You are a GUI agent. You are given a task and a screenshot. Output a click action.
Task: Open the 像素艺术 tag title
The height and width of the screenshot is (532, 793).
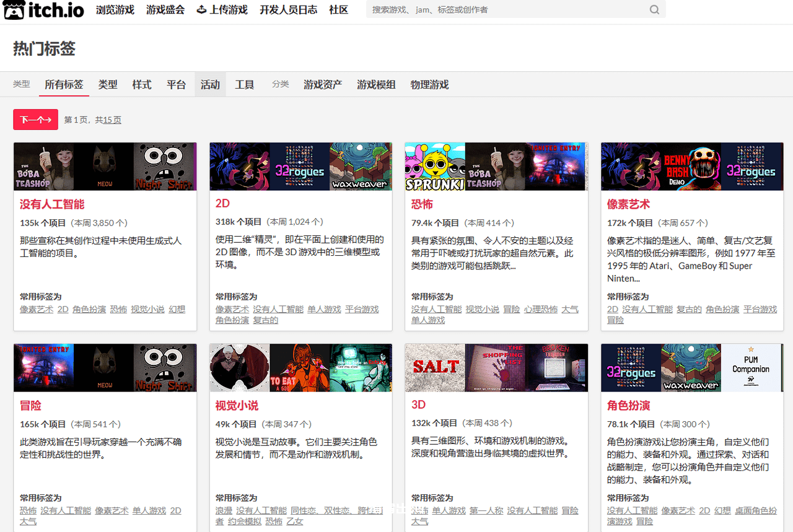[628, 204]
